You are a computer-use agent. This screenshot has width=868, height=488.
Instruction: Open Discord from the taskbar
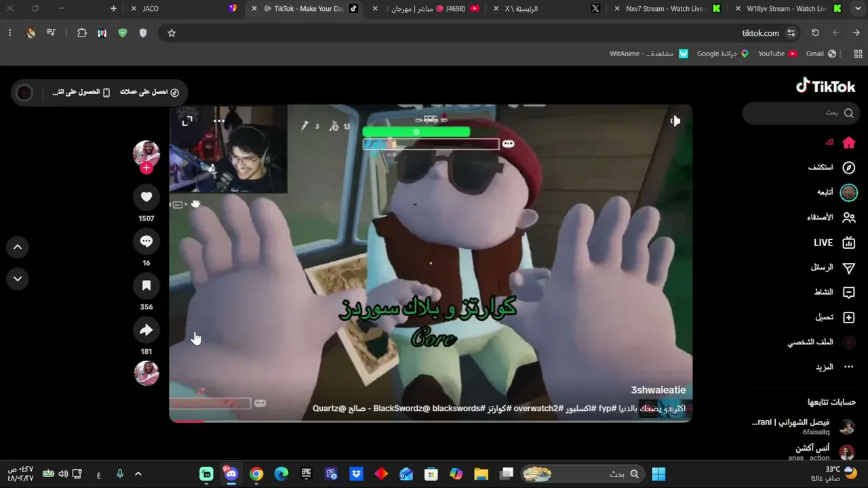[231, 474]
